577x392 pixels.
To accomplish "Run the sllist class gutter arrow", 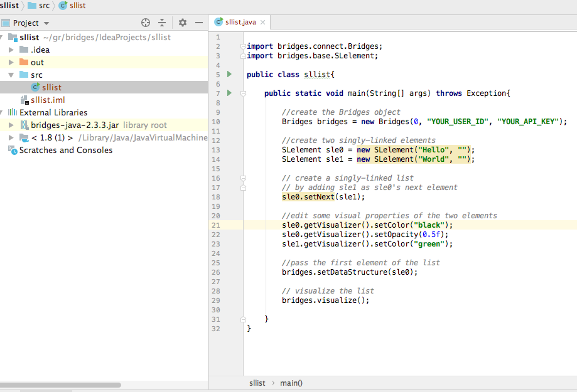I will [229, 74].
